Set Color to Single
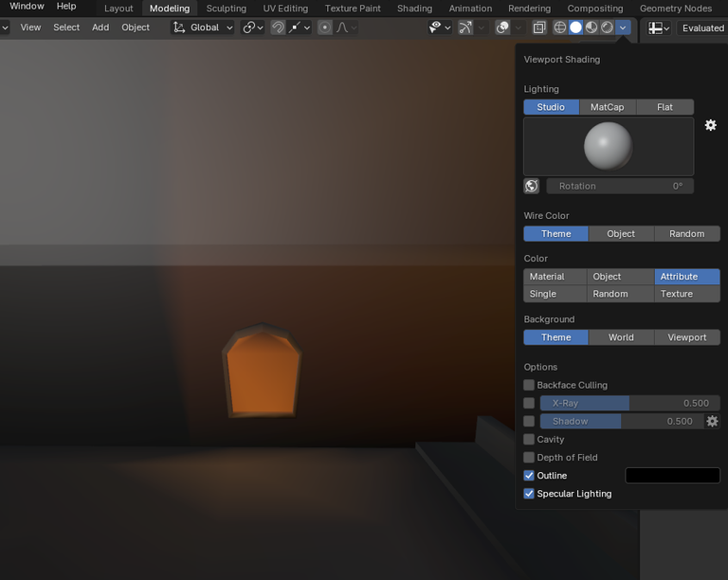The width and height of the screenshot is (728, 580). [x=555, y=294]
